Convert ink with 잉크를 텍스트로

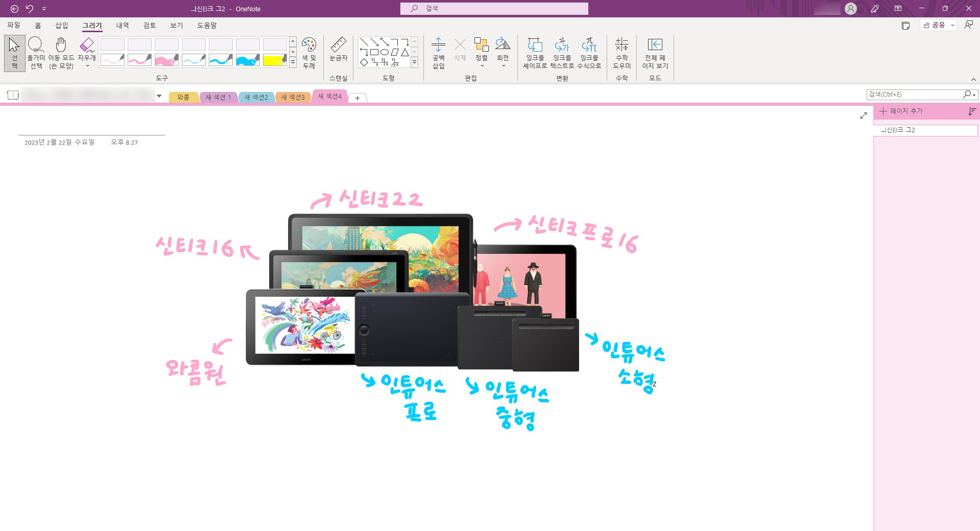coord(562,53)
